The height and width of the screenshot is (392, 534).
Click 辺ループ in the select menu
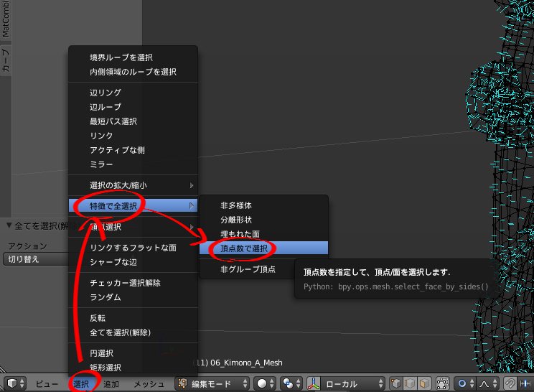(106, 107)
